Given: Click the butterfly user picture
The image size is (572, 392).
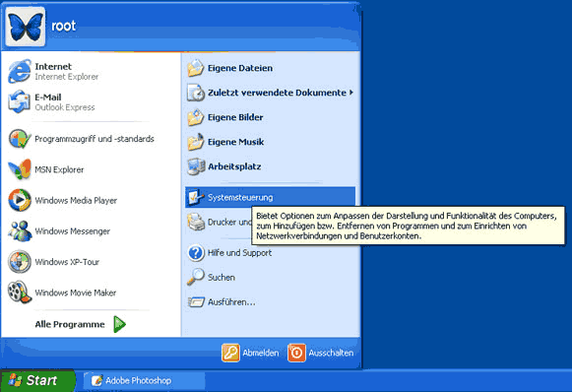Looking at the screenshot, I should tap(26, 27).
